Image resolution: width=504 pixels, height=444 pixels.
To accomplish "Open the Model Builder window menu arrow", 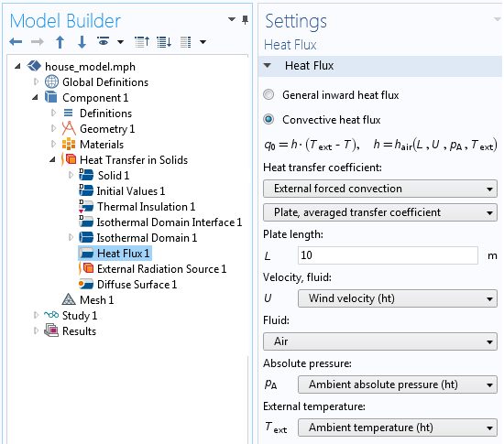I will [x=232, y=19].
